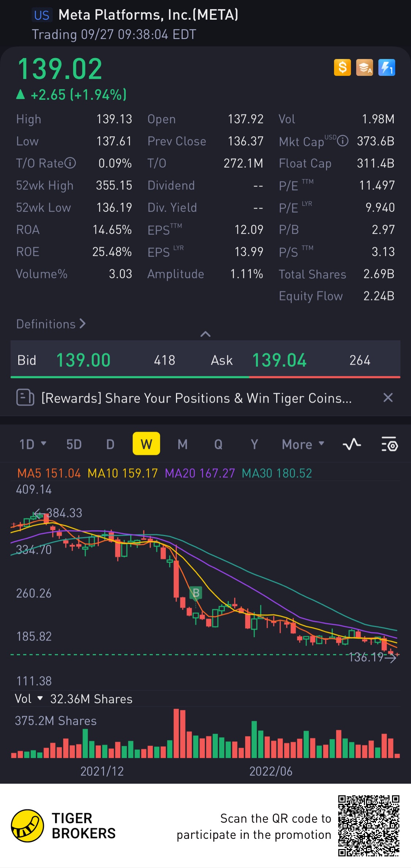Switch to the Y yearly chart tab

pos(254,444)
